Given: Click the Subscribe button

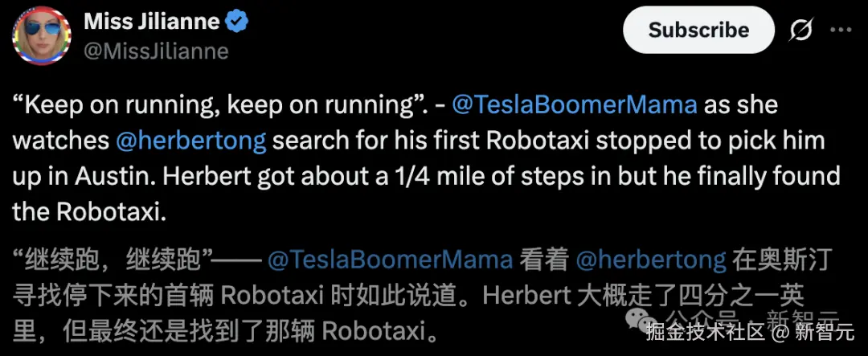Looking at the screenshot, I should point(698,31).
